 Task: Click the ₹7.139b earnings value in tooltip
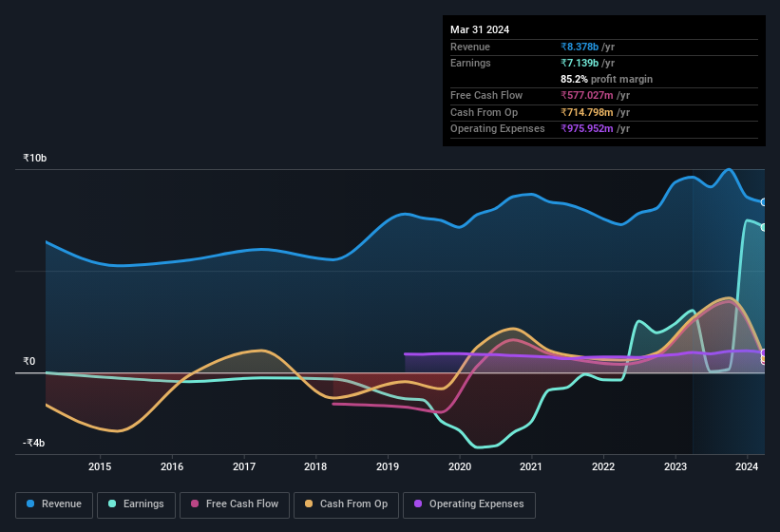(580, 63)
